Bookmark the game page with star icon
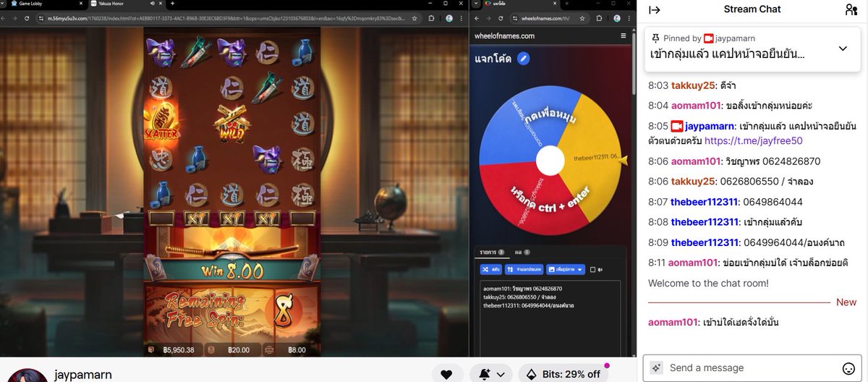 415,18
